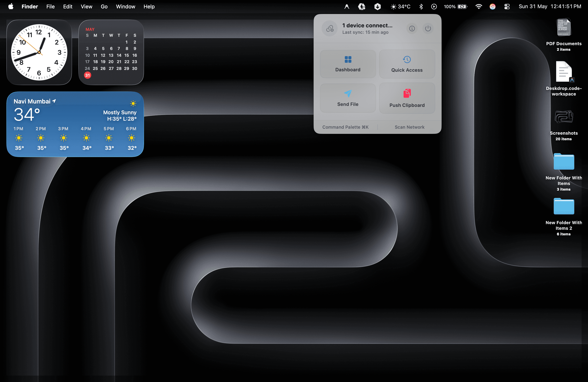The width and height of the screenshot is (588, 382).
Task: Click the 4PM forecast in Weather widget
Action: (x=86, y=138)
